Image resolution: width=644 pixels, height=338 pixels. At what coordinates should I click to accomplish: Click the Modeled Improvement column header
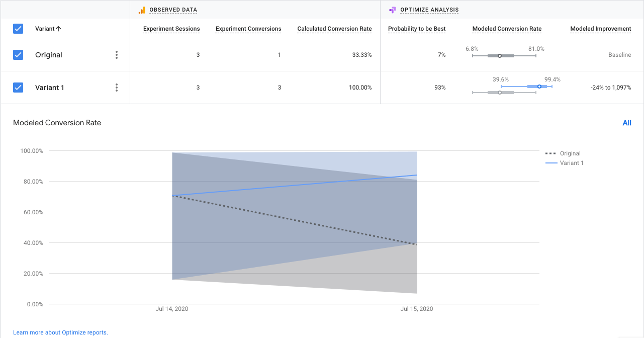[600, 29]
